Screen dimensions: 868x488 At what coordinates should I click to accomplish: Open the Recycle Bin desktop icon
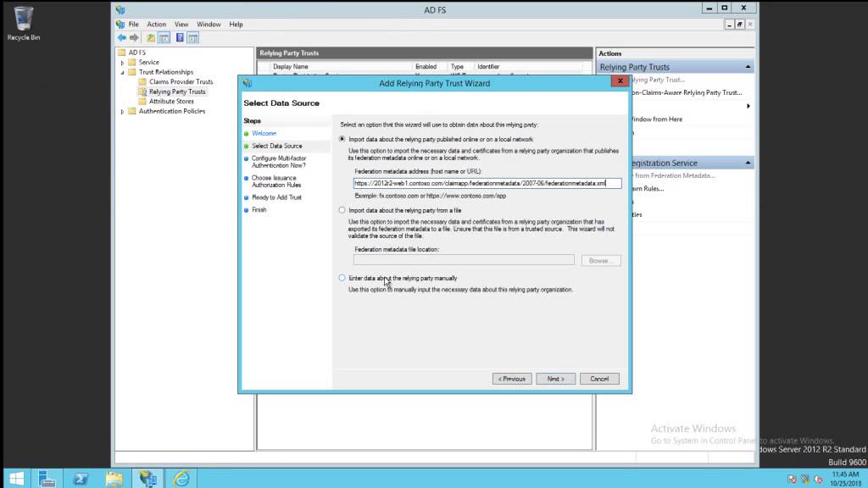coord(23,23)
